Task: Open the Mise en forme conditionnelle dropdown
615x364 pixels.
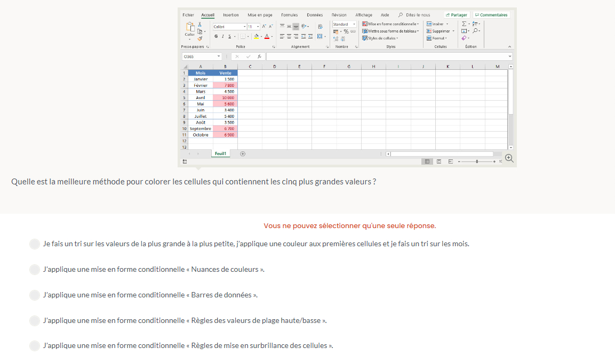Action: 391,24
